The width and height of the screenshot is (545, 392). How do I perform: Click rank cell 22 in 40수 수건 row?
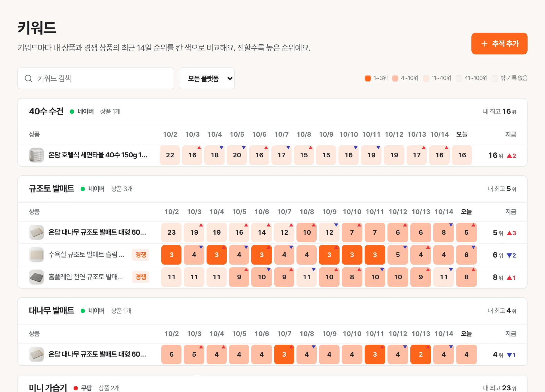[170, 155]
